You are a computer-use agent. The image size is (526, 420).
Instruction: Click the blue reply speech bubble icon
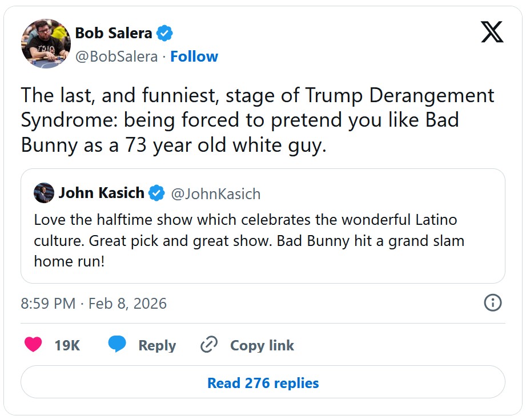(x=117, y=345)
